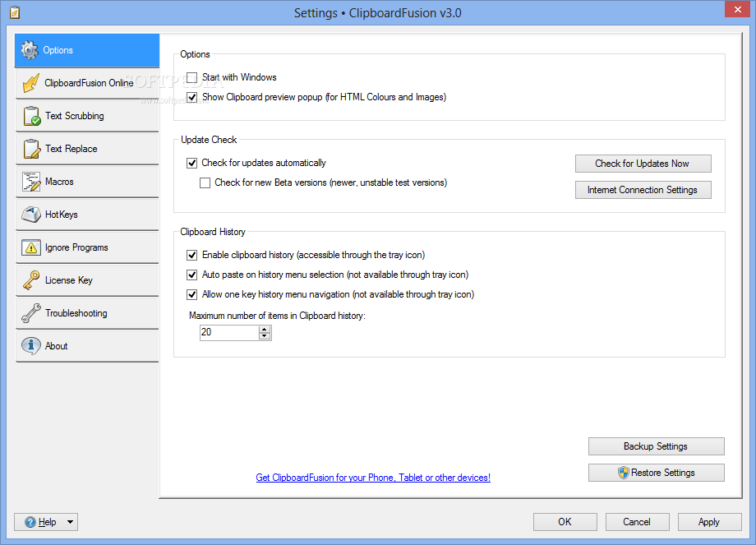The image size is (756, 545).
Task: Click the Text Scrubbing clipboard icon
Action: (32, 116)
